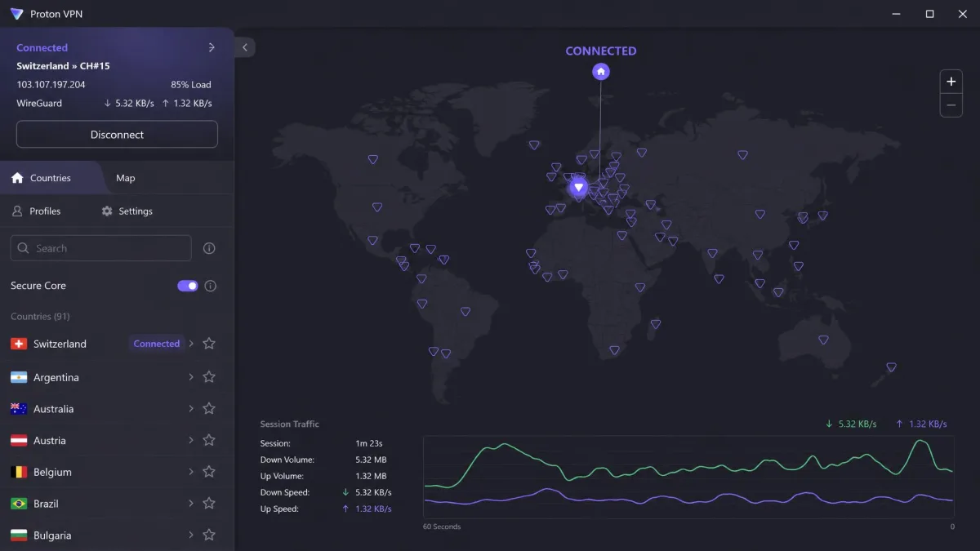Minimize the Proton VPN window
The width and height of the screenshot is (980, 551).
pyautogui.click(x=896, y=14)
